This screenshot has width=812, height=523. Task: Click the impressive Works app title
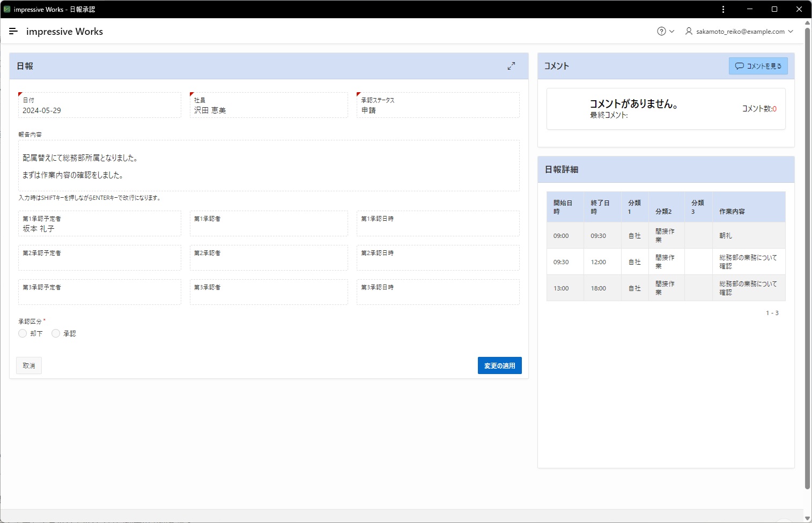(x=64, y=32)
